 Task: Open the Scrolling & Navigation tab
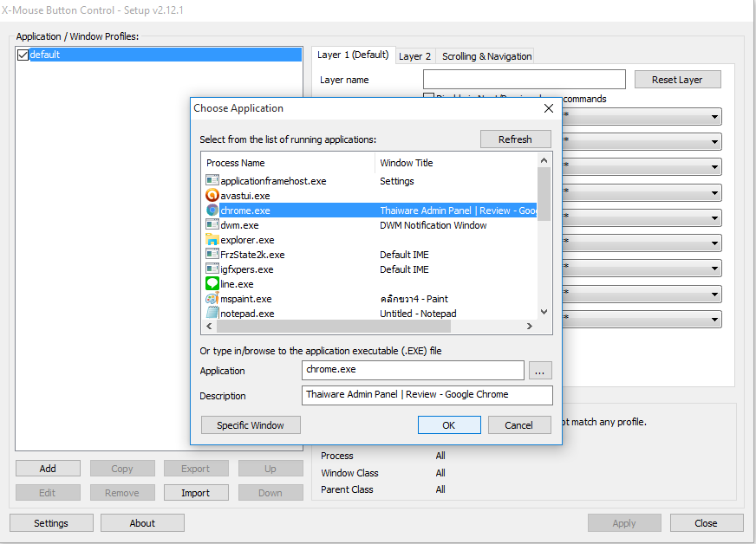(x=486, y=56)
